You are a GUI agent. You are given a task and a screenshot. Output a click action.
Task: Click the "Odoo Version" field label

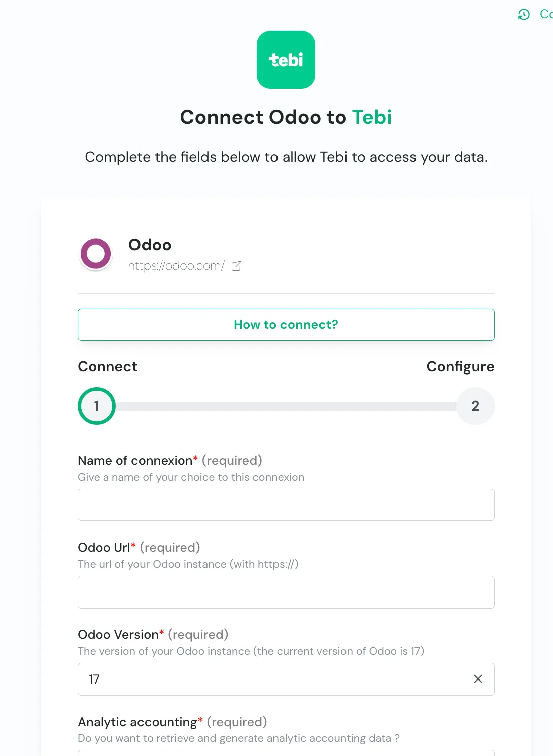coord(118,635)
